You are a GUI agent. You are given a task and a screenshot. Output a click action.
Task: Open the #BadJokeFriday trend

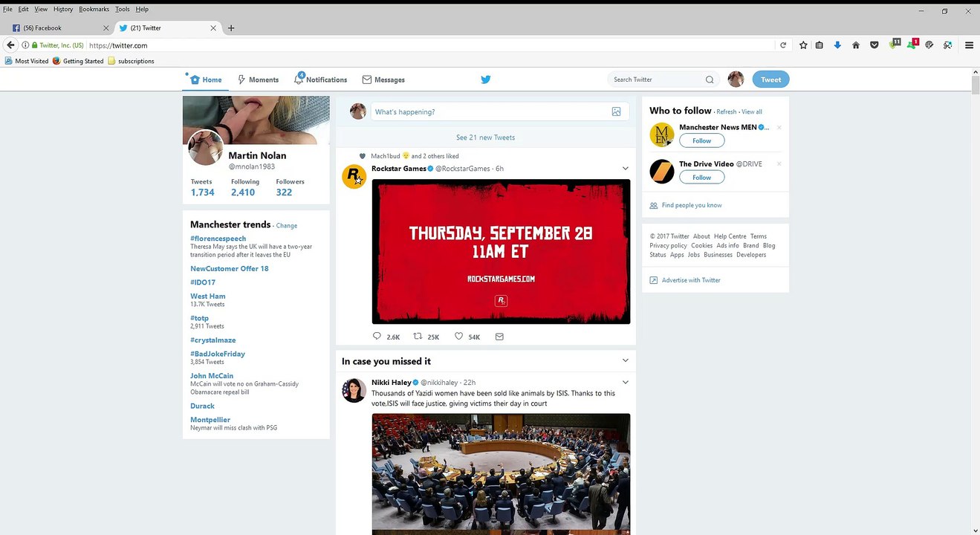[x=218, y=354]
